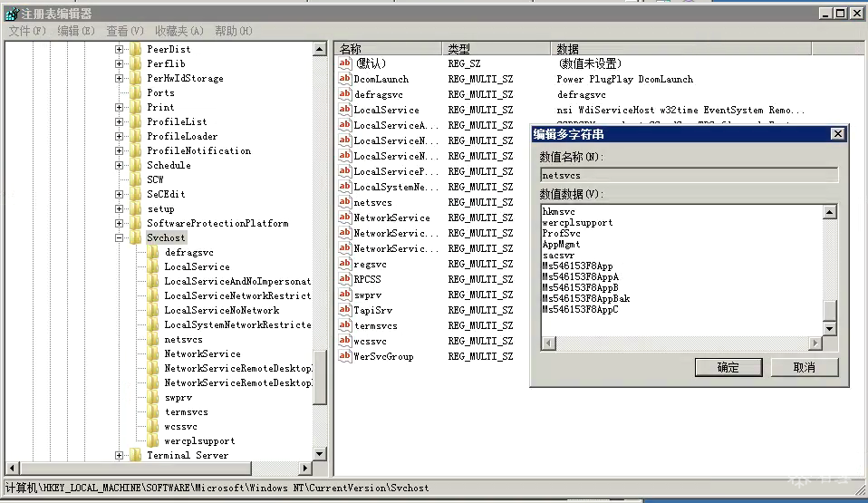The image size is (868, 503).
Task: Expand the ProfileList key
Action: click(x=119, y=121)
